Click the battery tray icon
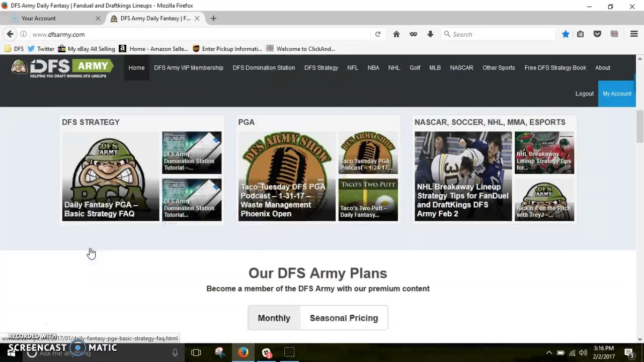The image size is (644, 362). click(x=560, y=352)
